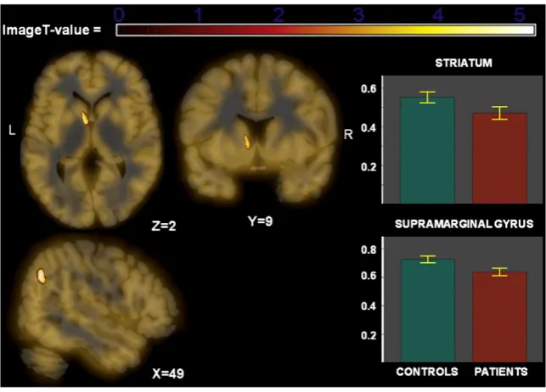Image resolution: width=546 pixels, height=392 pixels.
Task: Select the coronal brain slice at Y=9
Action: pos(258,129)
